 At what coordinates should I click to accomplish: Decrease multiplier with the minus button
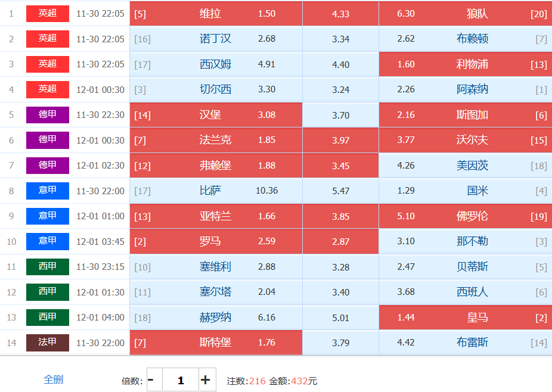click(151, 380)
